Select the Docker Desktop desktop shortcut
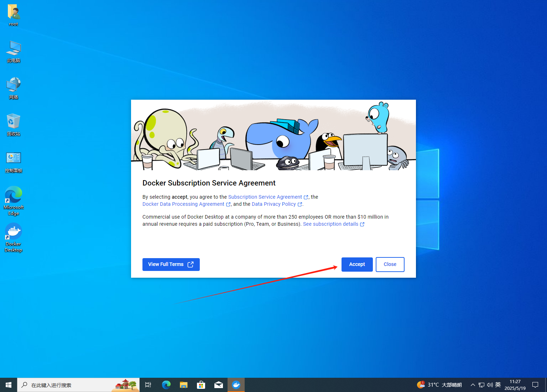Image resolution: width=547 pixels, height=392 pixels. coord(14,237)
